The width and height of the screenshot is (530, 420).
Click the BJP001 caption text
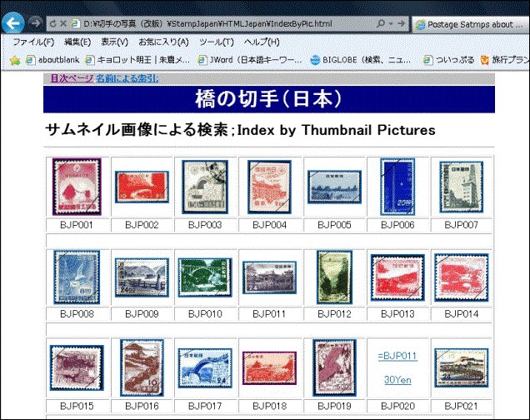77,225
